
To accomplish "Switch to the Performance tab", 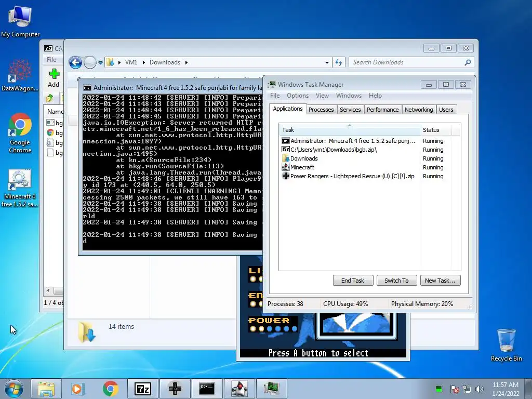I will [x=382, y=110].
